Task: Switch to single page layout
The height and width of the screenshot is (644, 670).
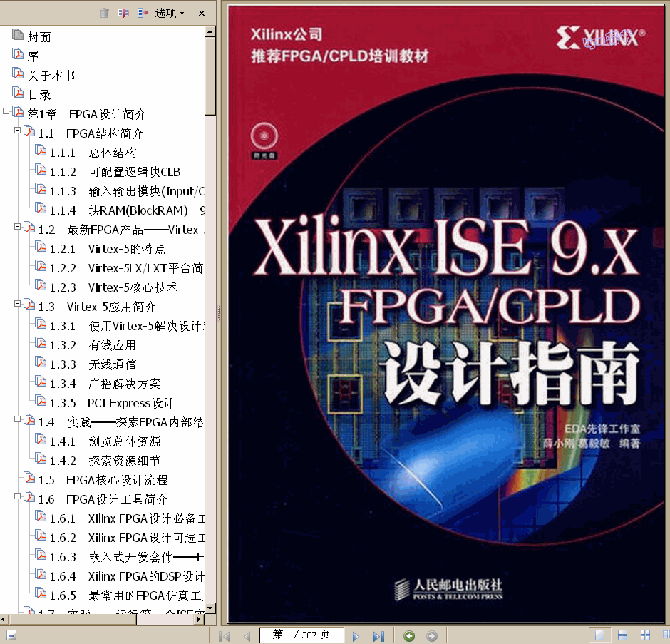Action: click(x=599, y=635)
